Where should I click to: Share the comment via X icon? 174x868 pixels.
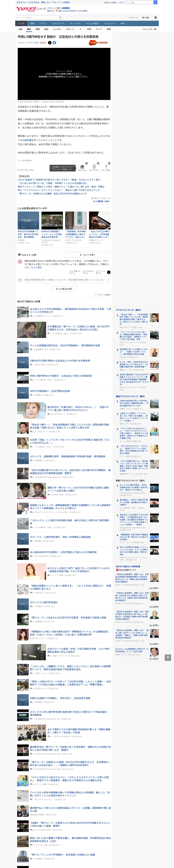(109, 272)
